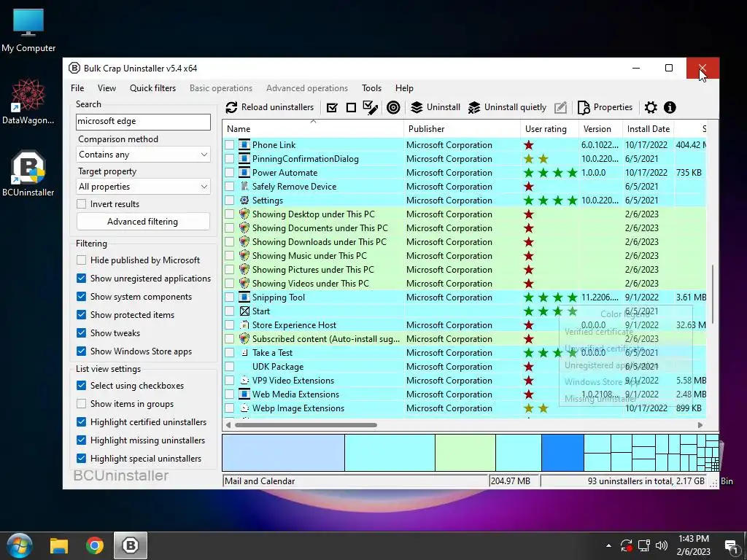The width and height of the screenshot is (747, 560).
Task: Uncheck Highlight missing uninstallers
Action: [82, 440]
